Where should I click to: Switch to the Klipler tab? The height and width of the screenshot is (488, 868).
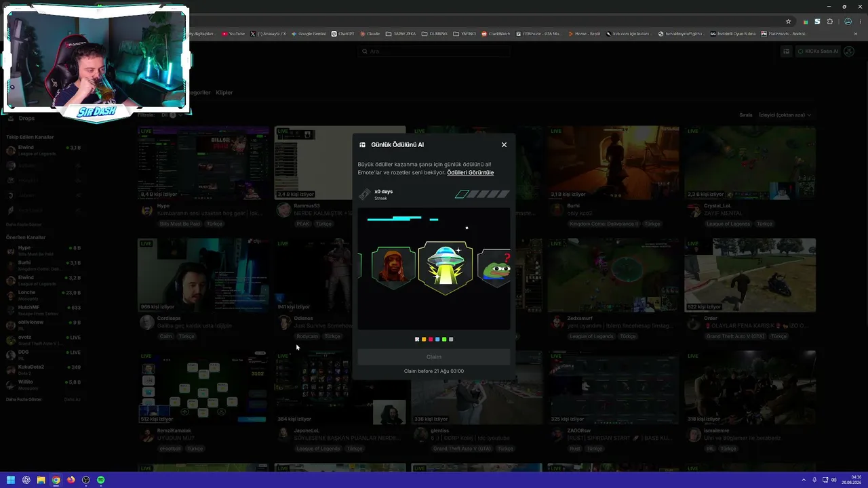point(224,92)
